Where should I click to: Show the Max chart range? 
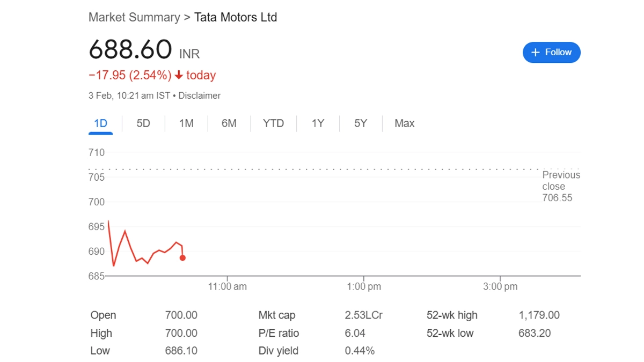coord(404,123)
